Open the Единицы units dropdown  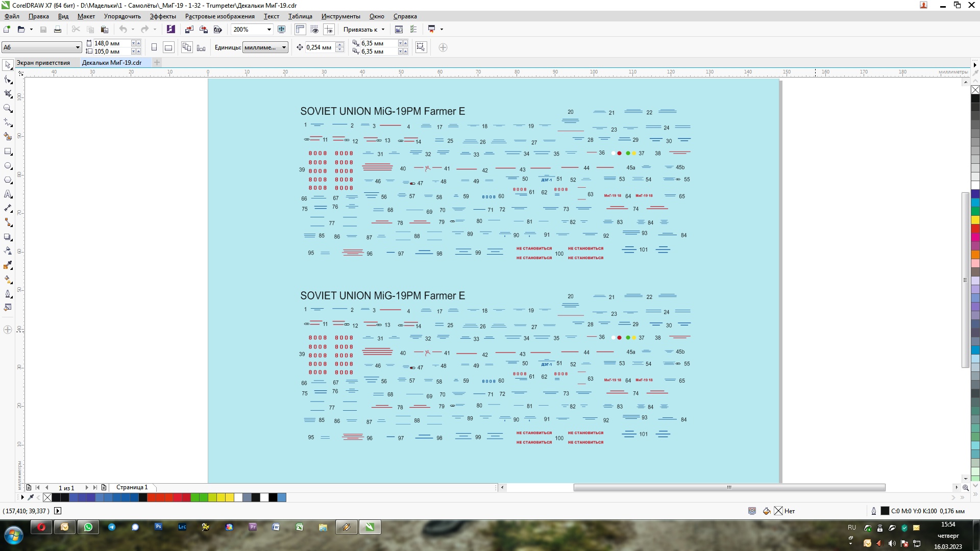[284, 47]
